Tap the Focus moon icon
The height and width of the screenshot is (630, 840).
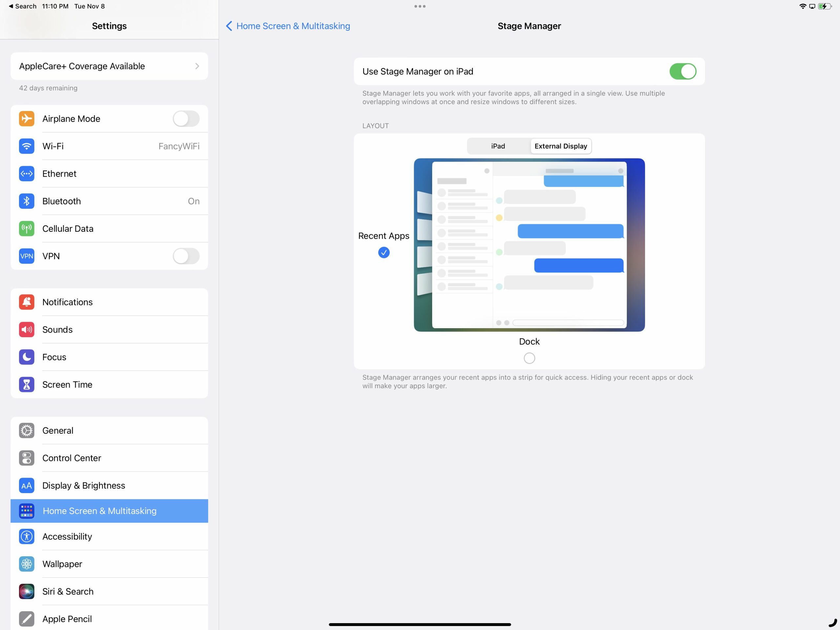pyautogui.click(x=27, y=357)
